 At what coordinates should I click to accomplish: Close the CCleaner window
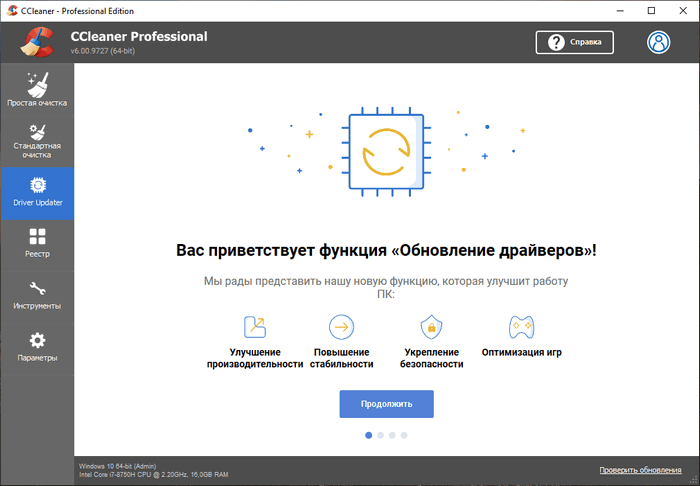pyautogui.click(x=683, y=11)
